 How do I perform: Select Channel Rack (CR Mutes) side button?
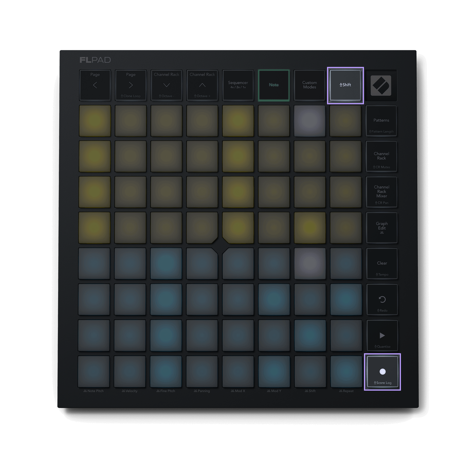click(382, 156)
